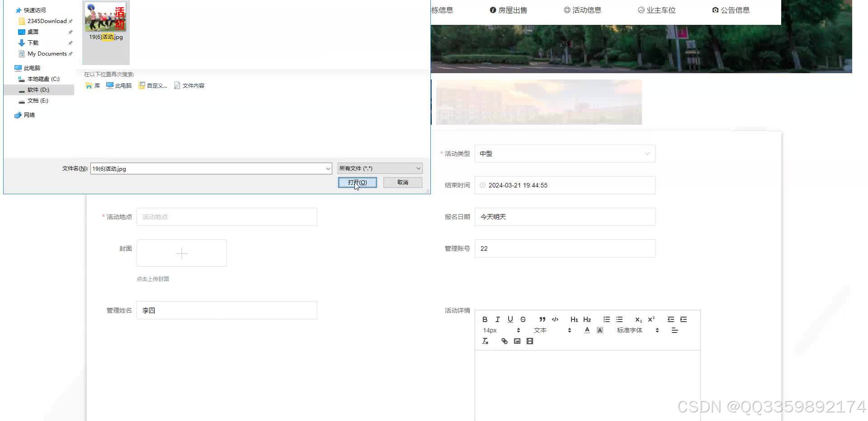Start an ordered list in editor
Viewport: 868px width, 421px height.
[606, 319]
